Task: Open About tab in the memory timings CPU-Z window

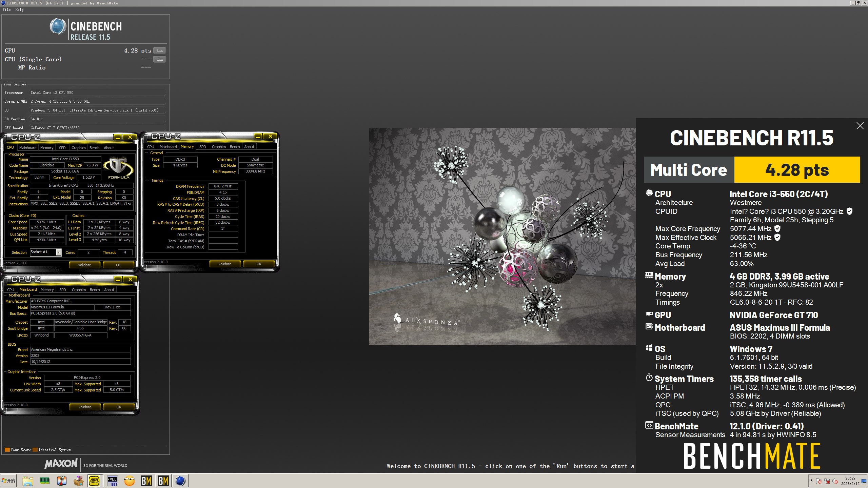Action: [x=249, y=147]
